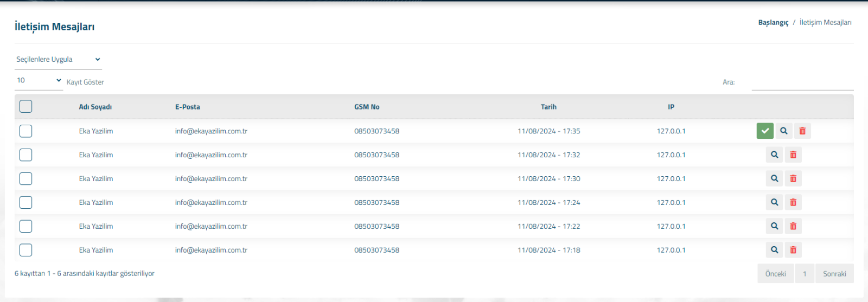Click green checkmark icon for 17:35 message

coord(765,131)
